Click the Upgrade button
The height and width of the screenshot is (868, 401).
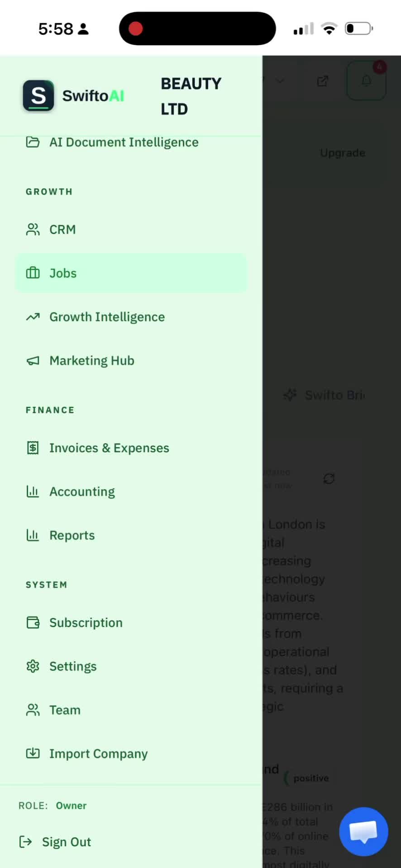pos(343,153)
